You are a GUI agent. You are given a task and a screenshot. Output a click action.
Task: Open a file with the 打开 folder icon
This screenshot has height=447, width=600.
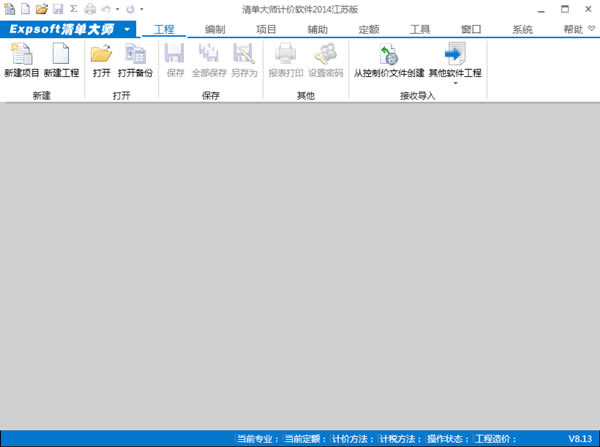[101, 60]
